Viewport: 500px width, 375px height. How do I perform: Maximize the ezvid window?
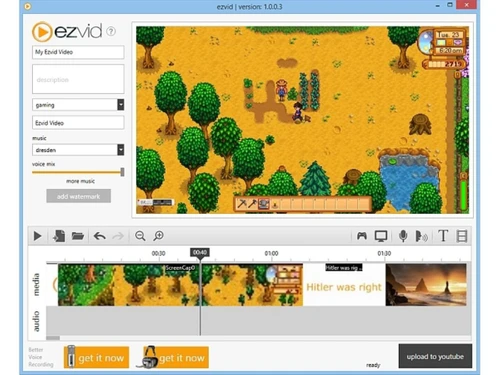click(x=450, y=5)
